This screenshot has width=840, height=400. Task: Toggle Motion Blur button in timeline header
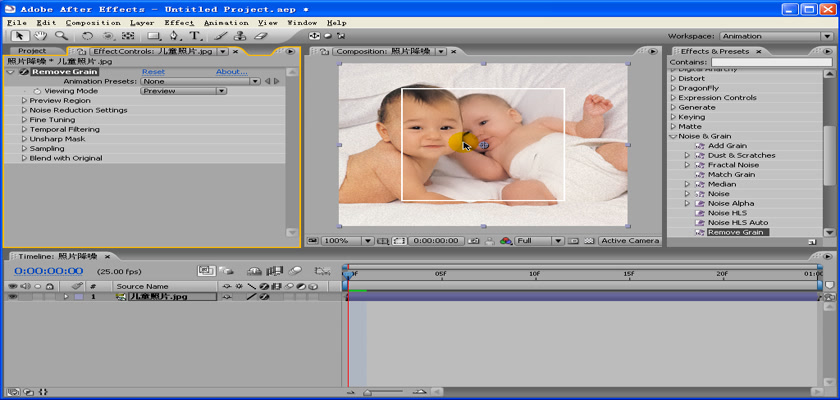coord(295,271)
